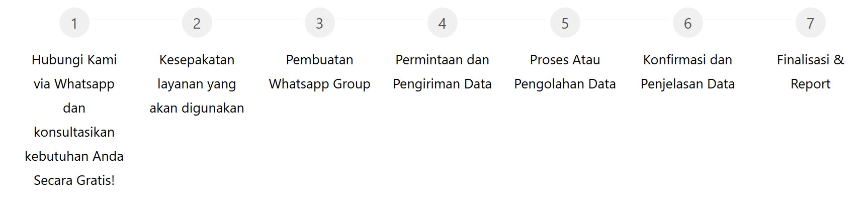Image resolution: width=868 pixels, height=203 pixels.
Task: Click the step 7 circle
Action: [x=811, y=23]
